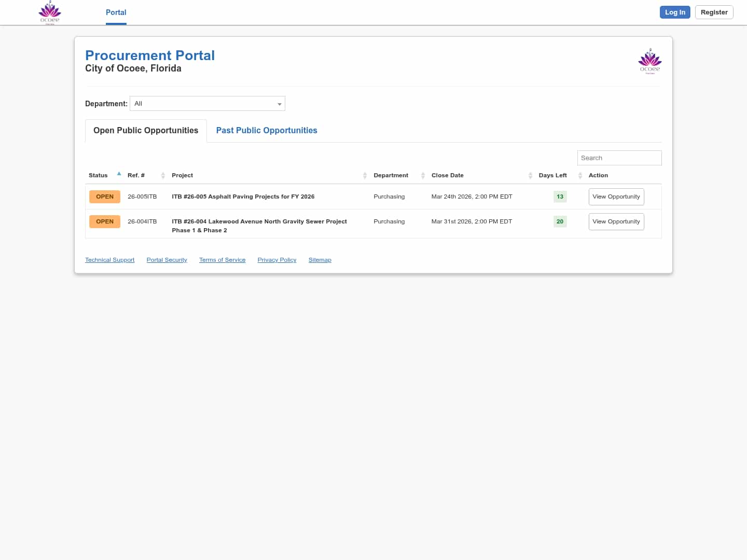The width and height of the screenshot is (747, 560).
Task: Select Open Public Opportunities tab
Action: tap(146, 131)
